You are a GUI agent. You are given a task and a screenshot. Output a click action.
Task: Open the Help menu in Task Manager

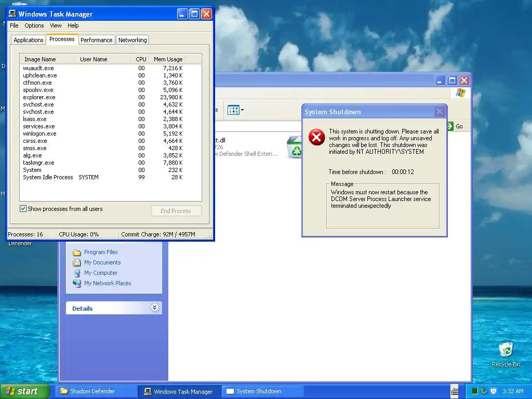coord(73,25)
